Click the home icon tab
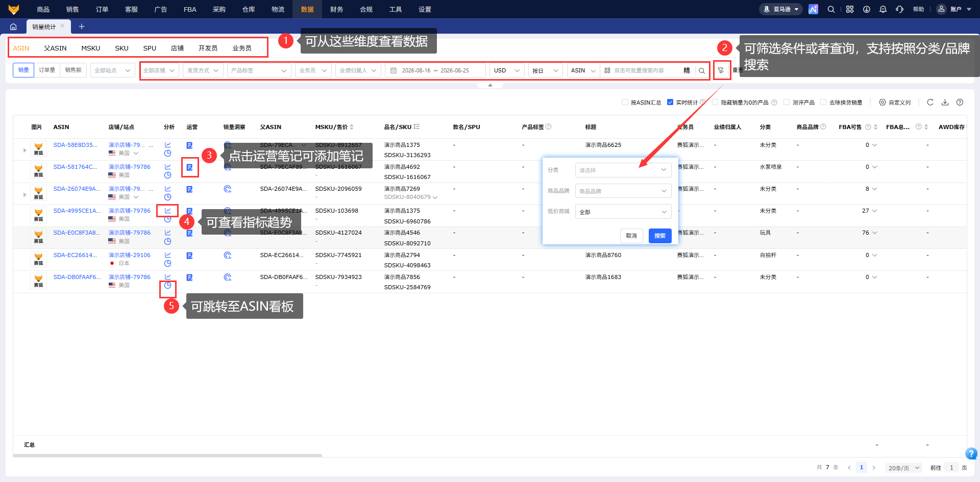 [x=13, y=27]
